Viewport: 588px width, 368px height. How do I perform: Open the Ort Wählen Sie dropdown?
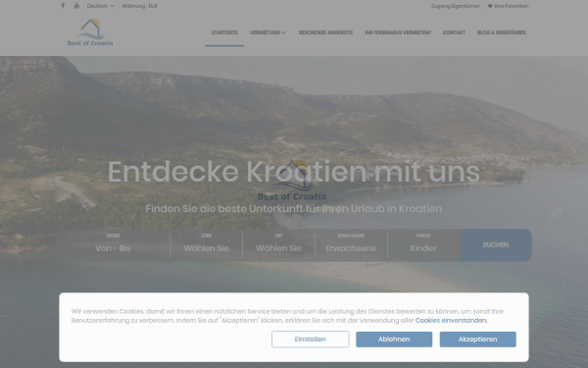278,245
